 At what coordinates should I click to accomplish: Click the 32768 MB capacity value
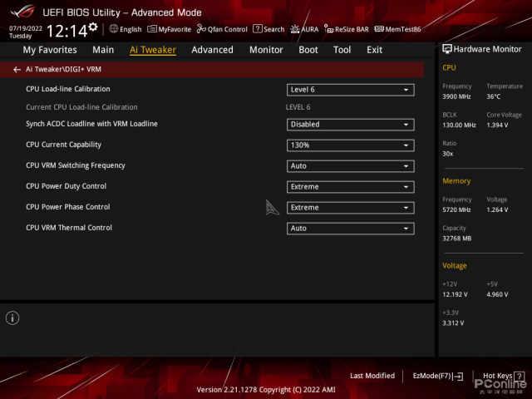click(457, 239)
